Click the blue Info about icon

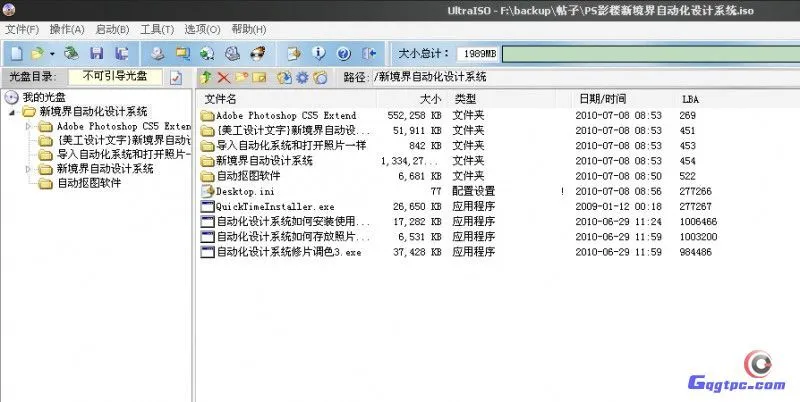coord(319,53)
